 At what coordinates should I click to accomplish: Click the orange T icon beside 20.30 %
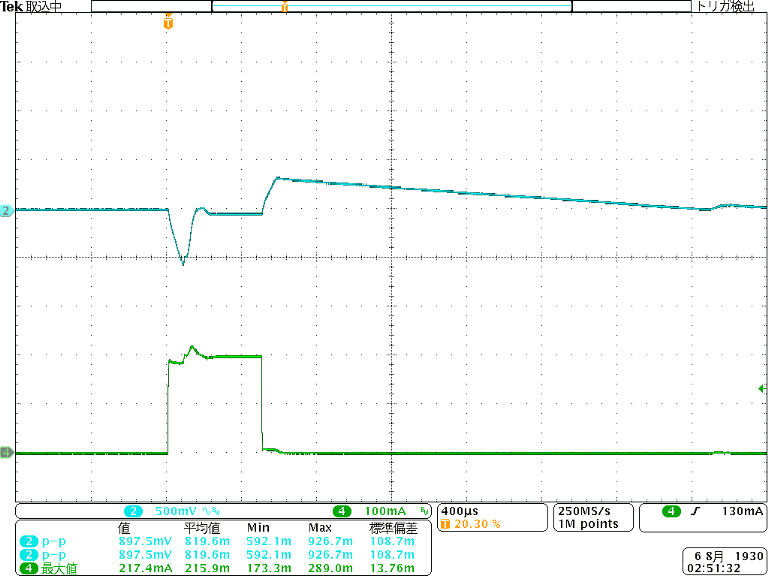(446, 524)
